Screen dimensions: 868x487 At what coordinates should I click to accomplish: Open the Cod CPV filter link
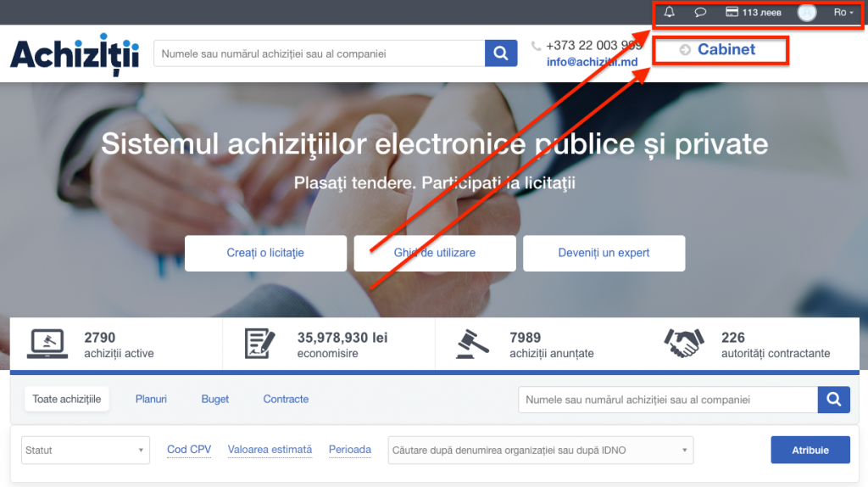[x=189, y=450]
